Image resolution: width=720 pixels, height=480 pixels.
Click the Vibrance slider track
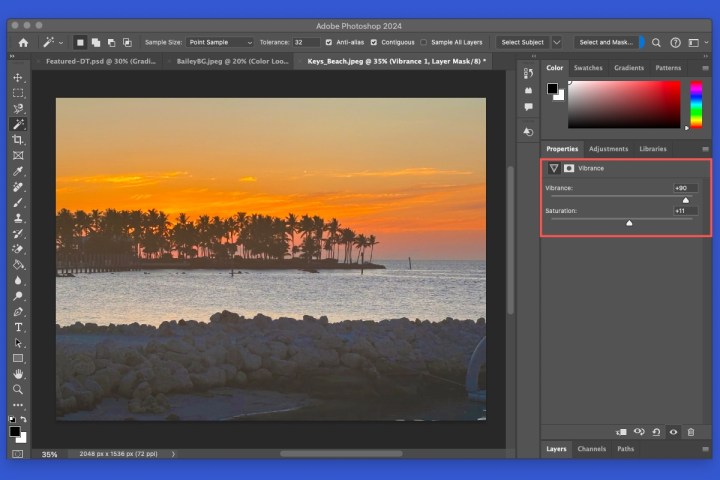tap(620, 197)
